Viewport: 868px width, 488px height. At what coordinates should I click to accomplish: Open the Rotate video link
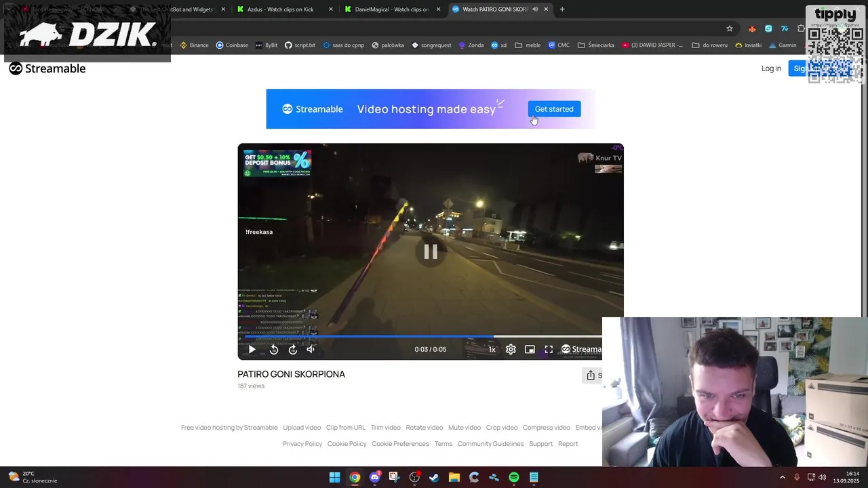click(425, 428)
